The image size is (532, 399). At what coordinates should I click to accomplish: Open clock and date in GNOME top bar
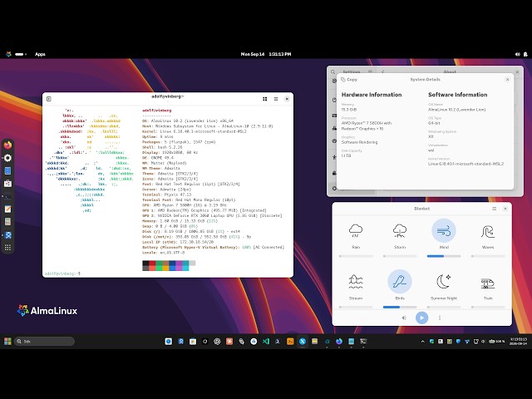point(266,54)
